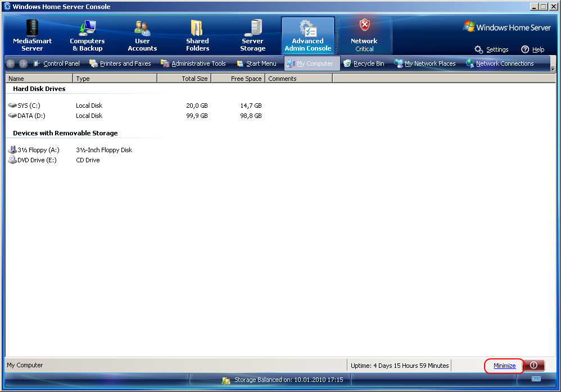Select the User Accounts icon
This screenshot has width=561, height=392.
point(142,28)
